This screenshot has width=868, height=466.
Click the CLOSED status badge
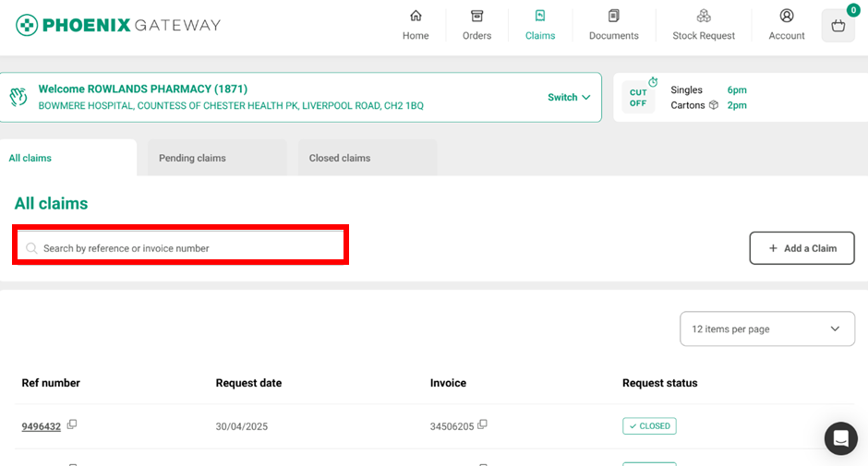(649, 426)
